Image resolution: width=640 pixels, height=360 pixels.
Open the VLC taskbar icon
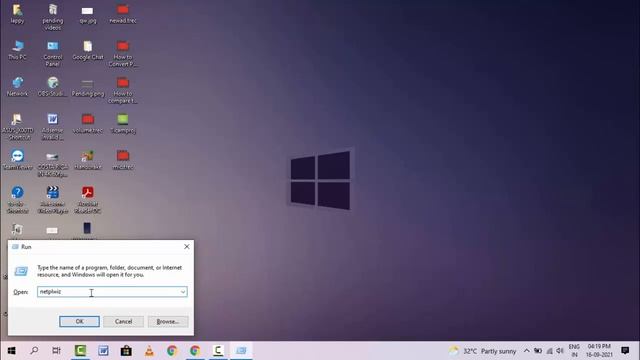tap(149, 351)
